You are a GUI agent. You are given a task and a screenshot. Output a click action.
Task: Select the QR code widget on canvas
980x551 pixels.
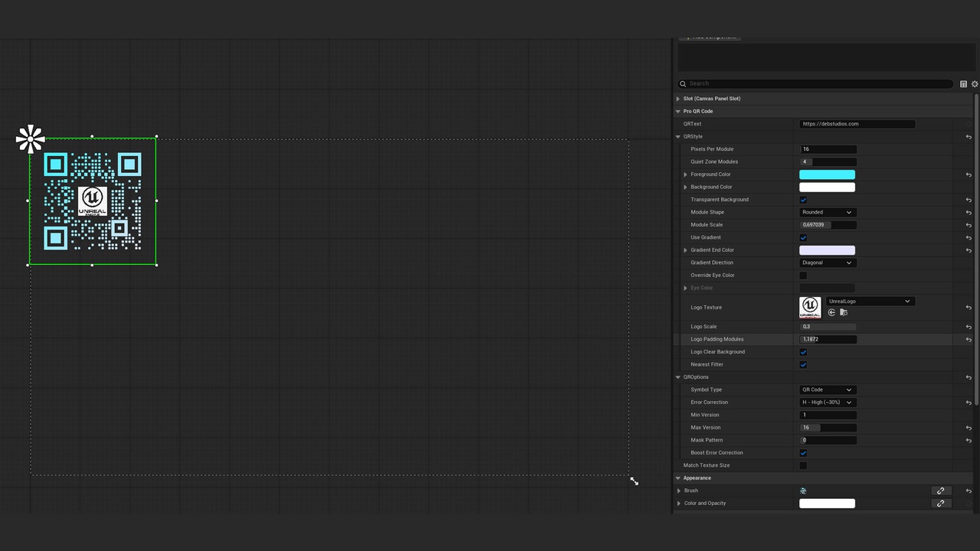[x=93, y=201]
